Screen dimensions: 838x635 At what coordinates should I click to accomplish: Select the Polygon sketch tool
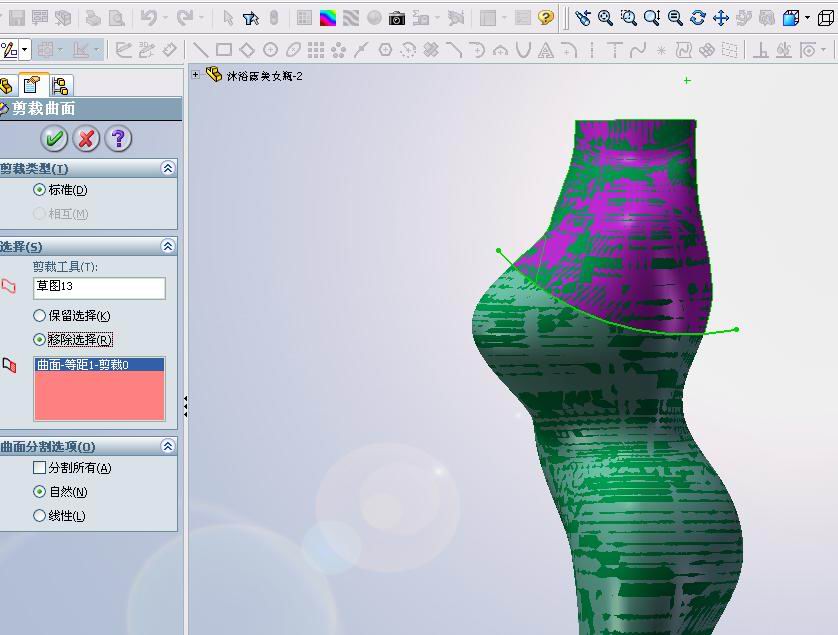click(x=385, y=50)
